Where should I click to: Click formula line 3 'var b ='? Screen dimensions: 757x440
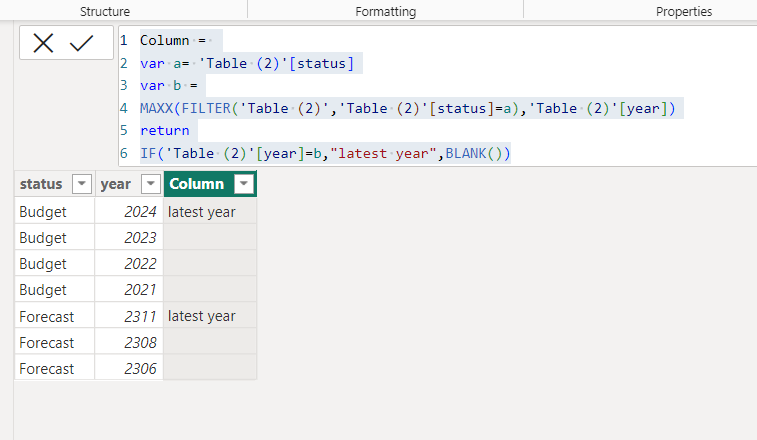point(168,85)
